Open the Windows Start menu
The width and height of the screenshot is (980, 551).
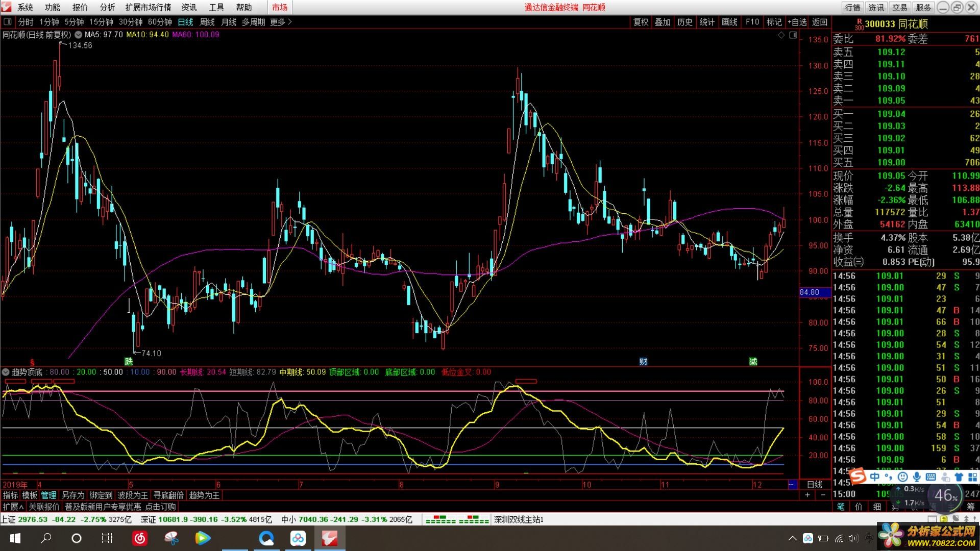click(x=15, y=538)
